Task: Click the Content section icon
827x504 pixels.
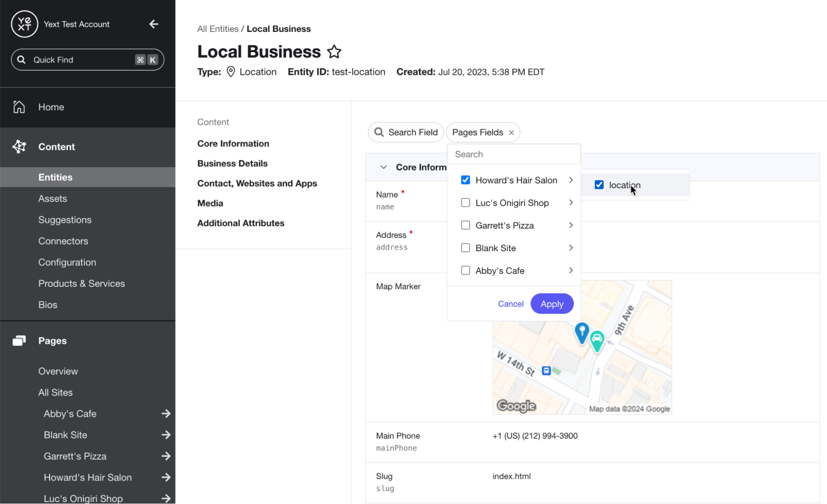Action: (19, 146)
